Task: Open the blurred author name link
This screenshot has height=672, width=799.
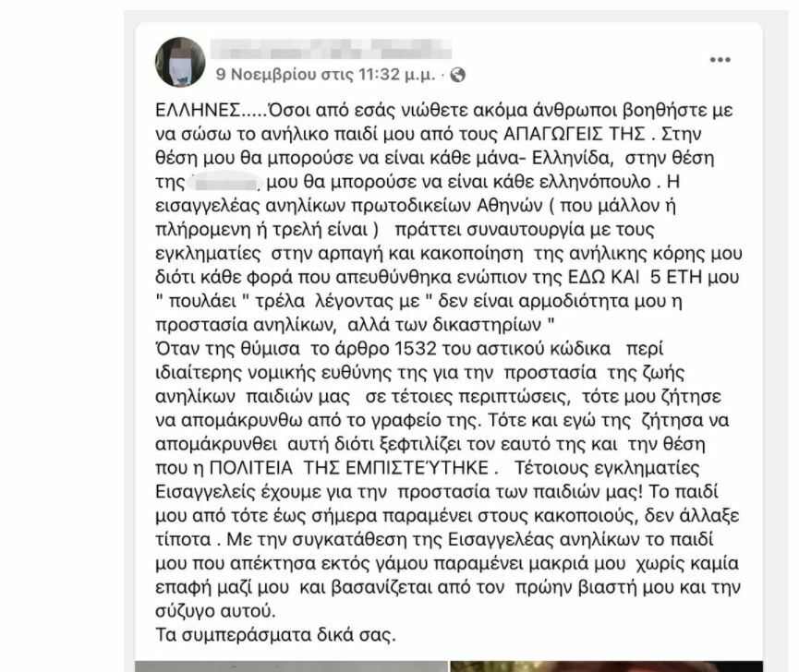Action: click(332, 49)
